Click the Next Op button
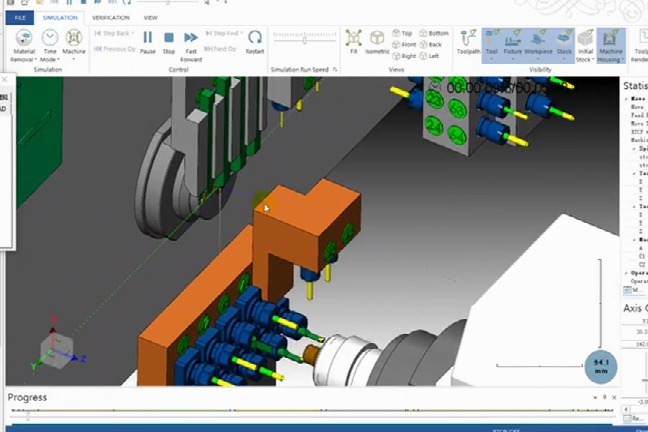 (x=221, y=49)
